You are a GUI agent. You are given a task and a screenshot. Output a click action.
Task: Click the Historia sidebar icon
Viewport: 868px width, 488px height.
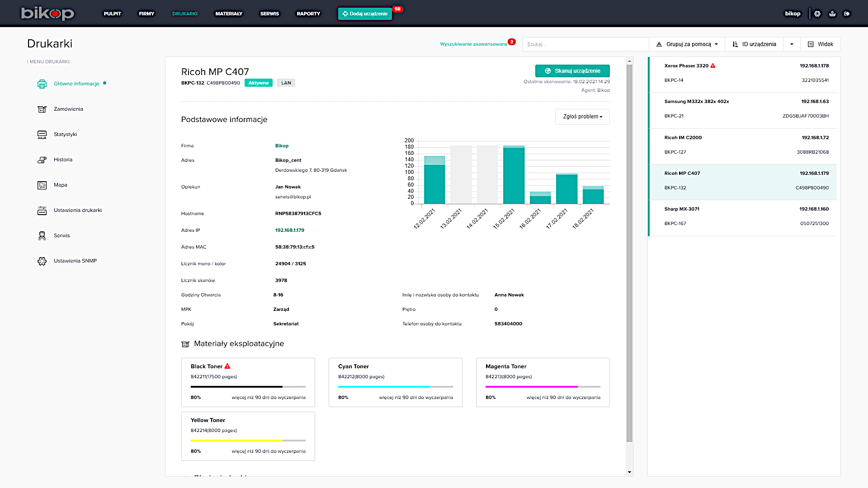[x=42, y=160]
